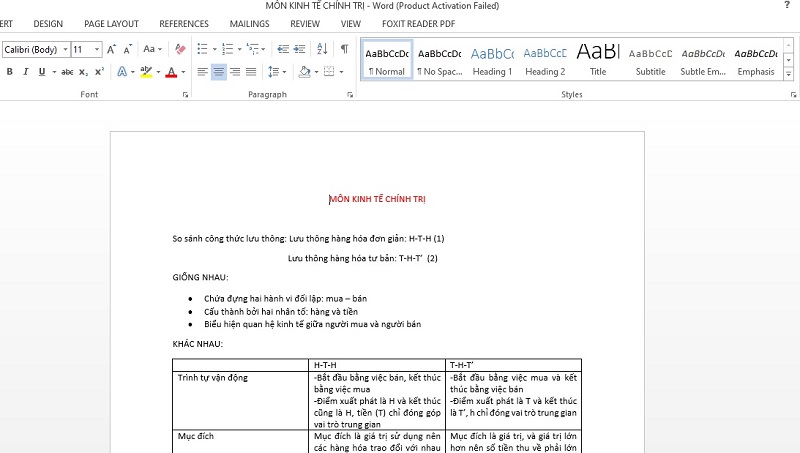Decrease paragraph indent
Screen dimensions: 800x453
pyautogui.click(x=283, y=49)
